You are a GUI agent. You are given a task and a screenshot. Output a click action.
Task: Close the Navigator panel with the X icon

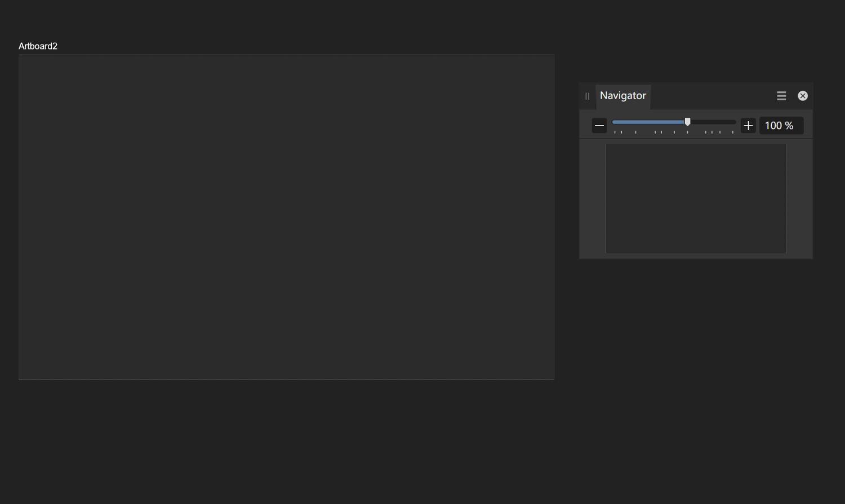coord(802,96)
